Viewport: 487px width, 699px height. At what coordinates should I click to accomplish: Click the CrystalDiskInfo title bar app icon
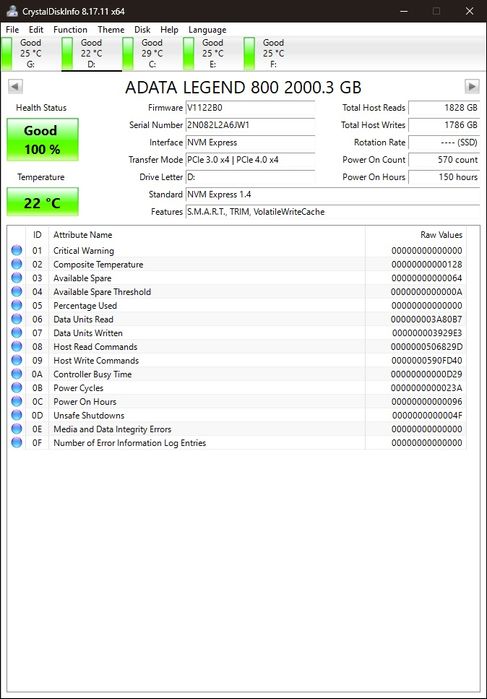(12, 11)
